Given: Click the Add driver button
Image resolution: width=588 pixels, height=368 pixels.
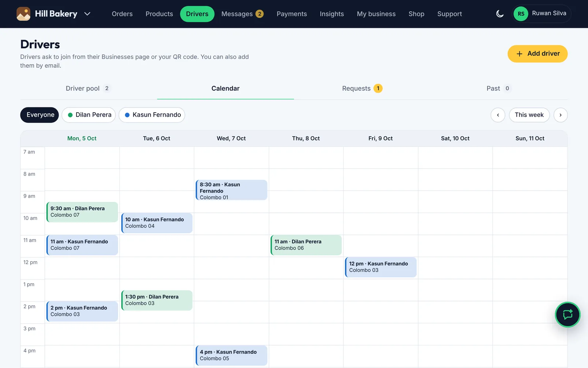Looking at the screenshot, I should click(x=538, y=54).
